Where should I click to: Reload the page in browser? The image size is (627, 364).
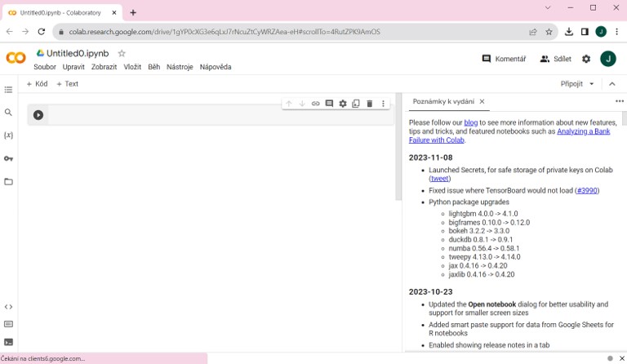click(x=41, y=32)
